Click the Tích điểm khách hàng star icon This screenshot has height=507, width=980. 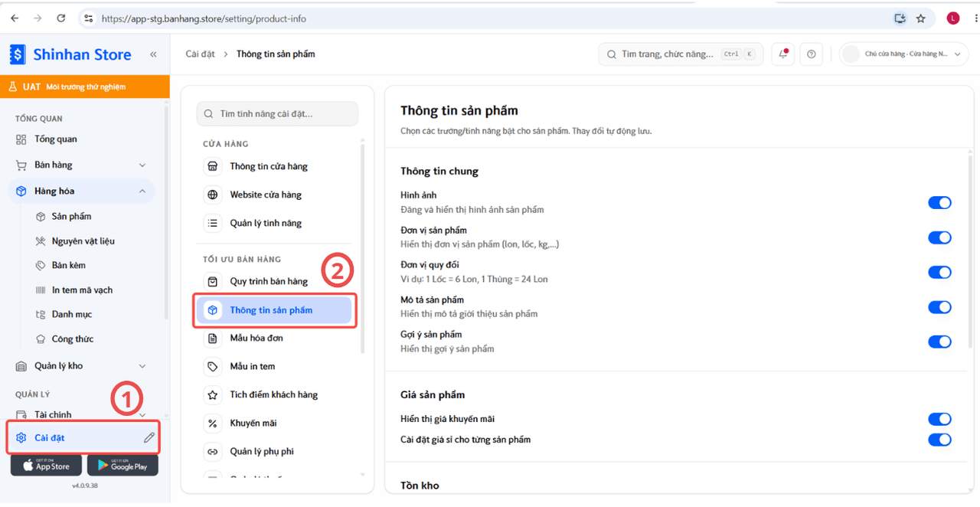[213, 394]
